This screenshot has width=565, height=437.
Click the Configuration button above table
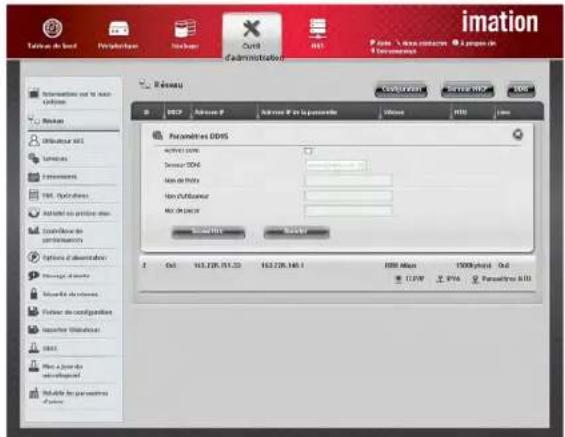click(401, 90)
